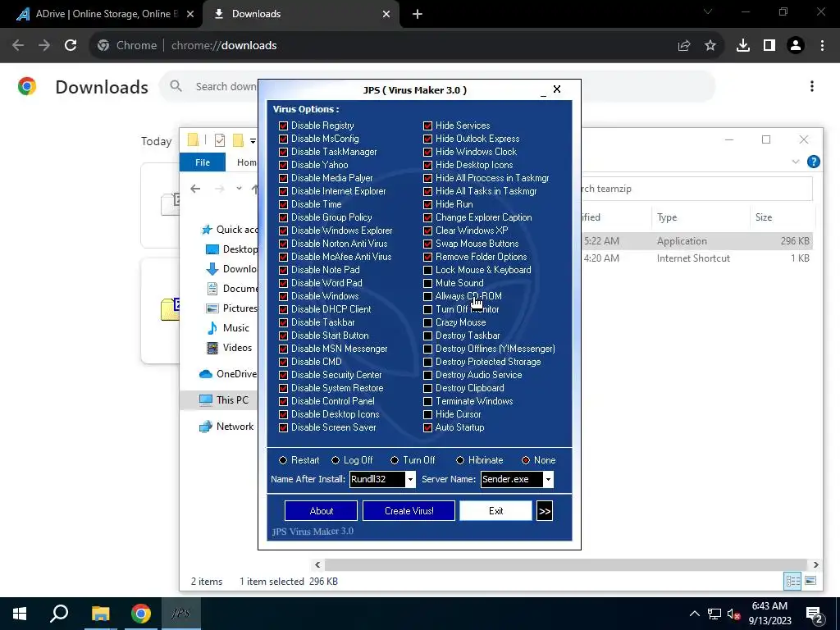Viewport: 840px width, 630px height.
Task: Bookmark this page with the star icon
Action: [710, 46]
